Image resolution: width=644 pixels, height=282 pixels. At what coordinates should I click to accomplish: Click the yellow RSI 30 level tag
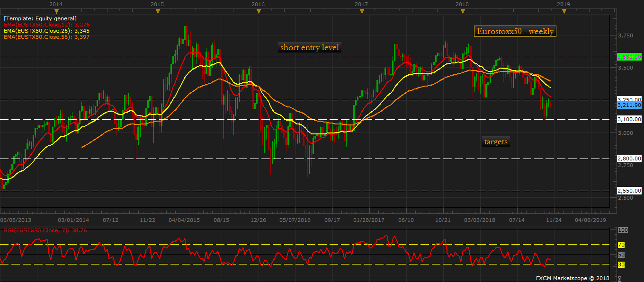[x=621, y=264]
